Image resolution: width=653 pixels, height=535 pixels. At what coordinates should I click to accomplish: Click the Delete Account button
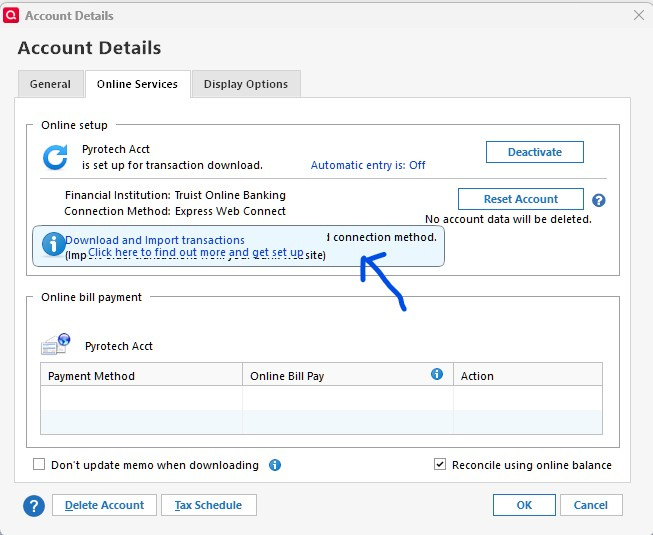click(x=105, y=505)
